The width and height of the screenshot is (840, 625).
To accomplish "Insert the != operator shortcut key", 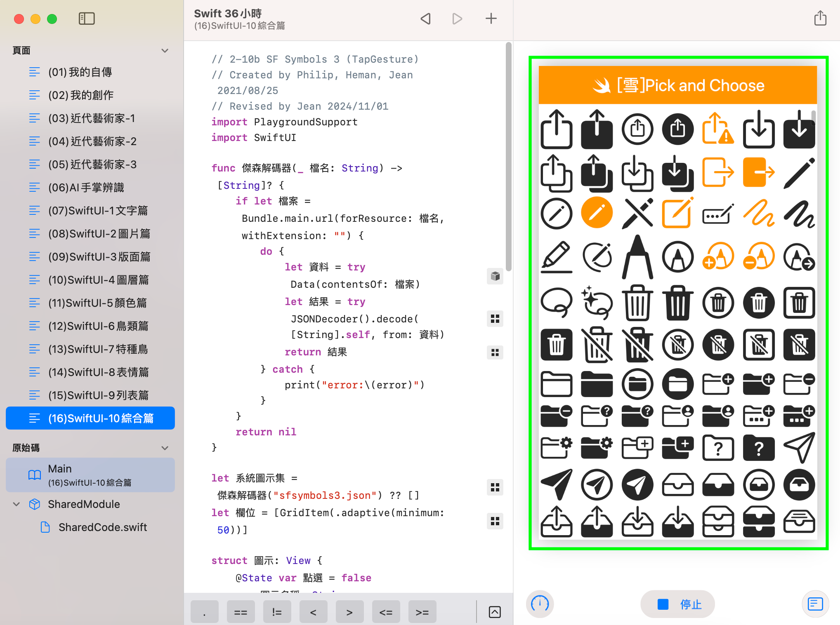I will click(x=277, y=612).
